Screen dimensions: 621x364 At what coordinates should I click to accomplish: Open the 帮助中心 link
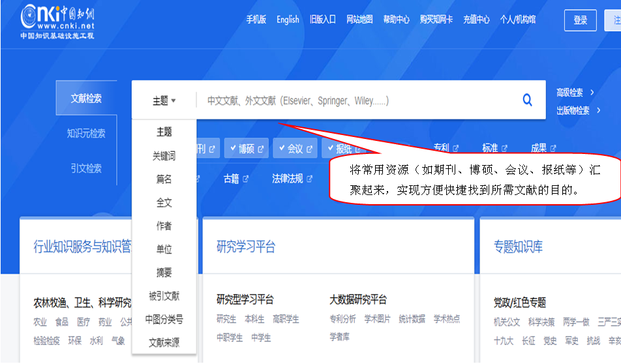coord(396,20)
